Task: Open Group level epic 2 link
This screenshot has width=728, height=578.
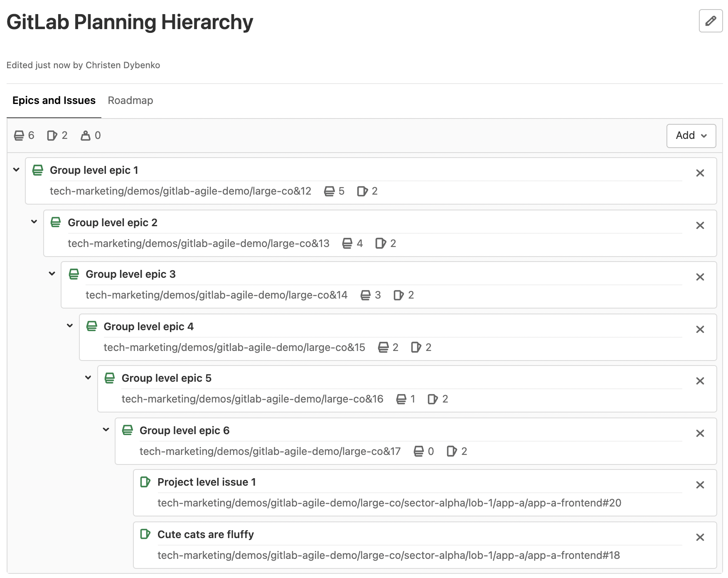Action: (113, 223)
